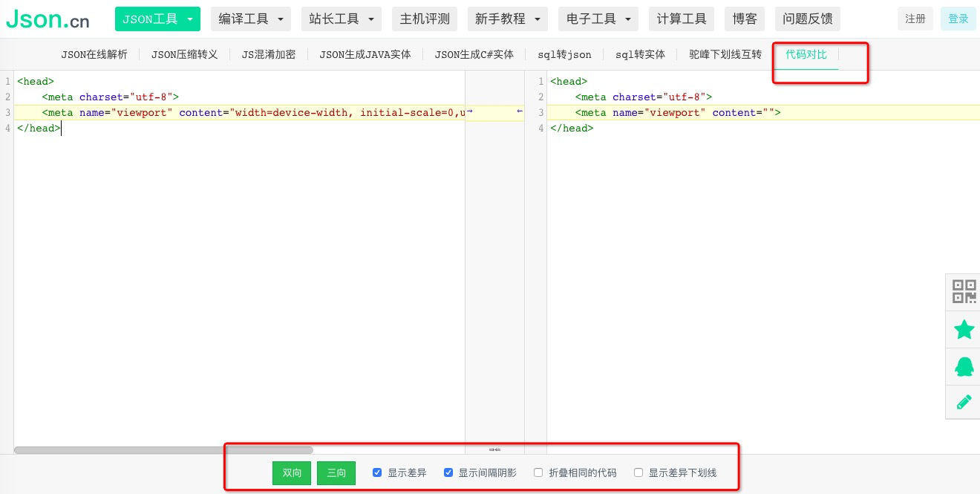Expand the JSON工具 dropdown

[157, 19]
